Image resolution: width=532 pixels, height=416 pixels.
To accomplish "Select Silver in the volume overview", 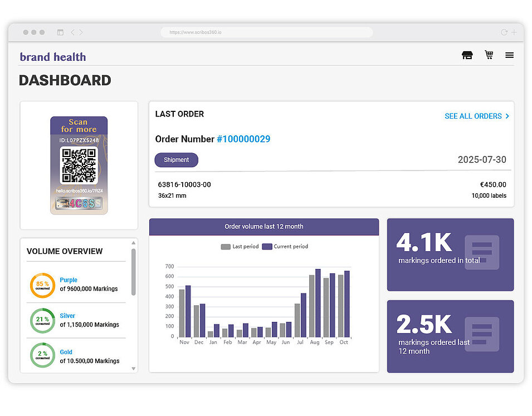I will point(67,316).
